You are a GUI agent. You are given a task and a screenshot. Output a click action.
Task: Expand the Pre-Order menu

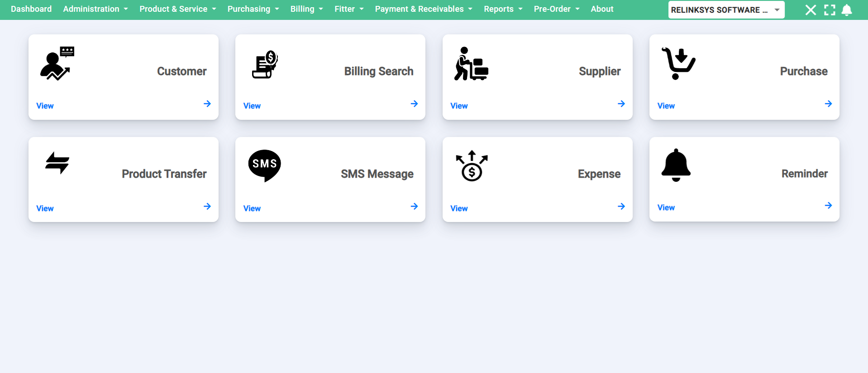[x=557, y=9]
